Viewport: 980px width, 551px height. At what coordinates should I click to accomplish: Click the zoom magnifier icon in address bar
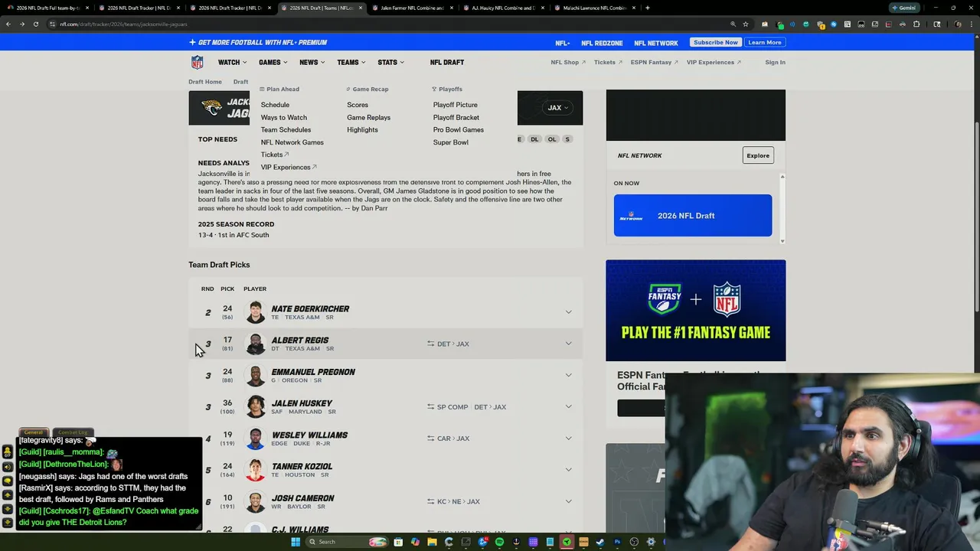(x=733, y=24)
